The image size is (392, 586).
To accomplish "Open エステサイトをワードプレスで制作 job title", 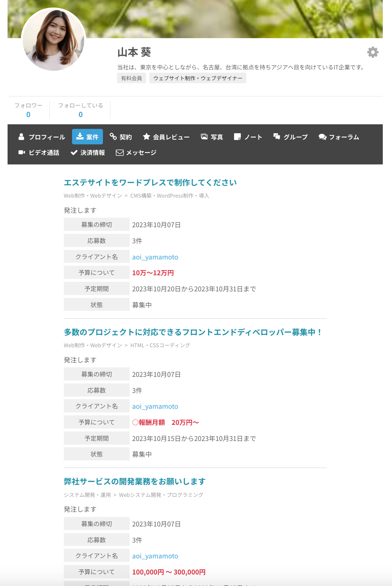I will click(x=150, y=183).
